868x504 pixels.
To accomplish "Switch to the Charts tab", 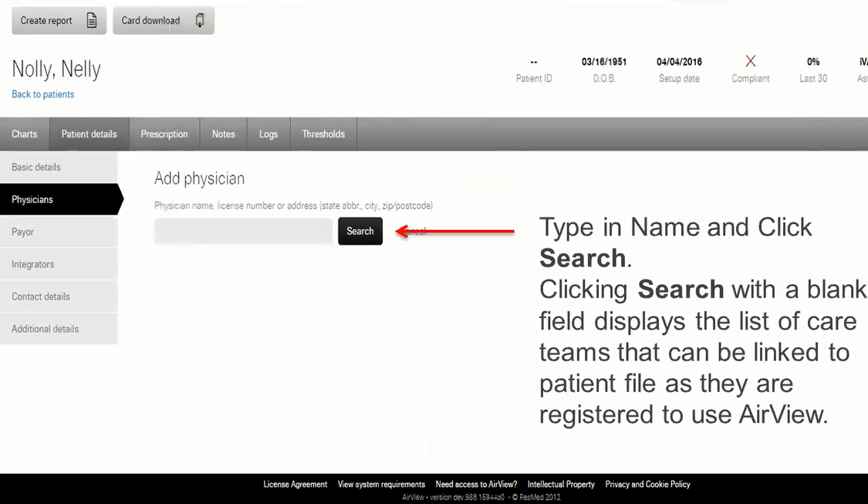I will (x=23, y=134).
